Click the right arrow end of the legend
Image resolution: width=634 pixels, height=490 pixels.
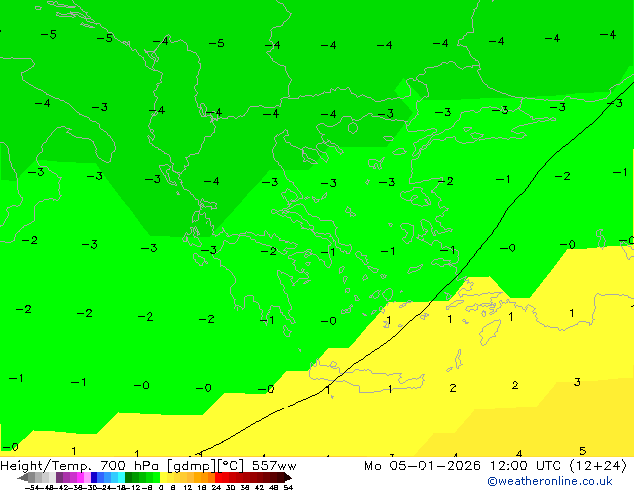tap(287, 477)
